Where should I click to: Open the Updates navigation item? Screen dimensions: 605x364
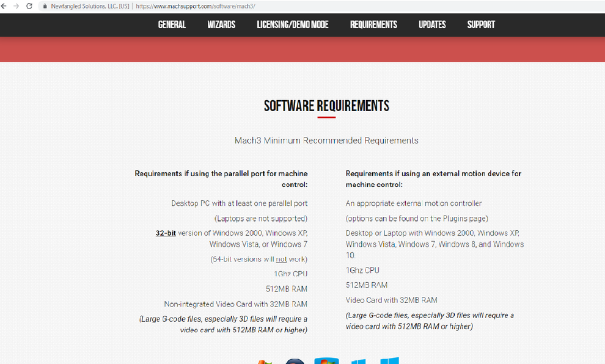[432, 25]
